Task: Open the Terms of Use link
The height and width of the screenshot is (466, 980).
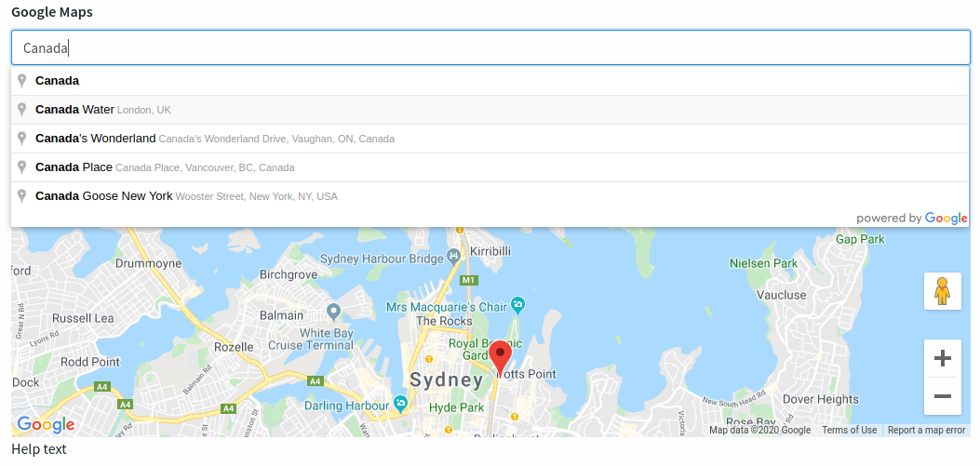Action: tap(849, 430)
